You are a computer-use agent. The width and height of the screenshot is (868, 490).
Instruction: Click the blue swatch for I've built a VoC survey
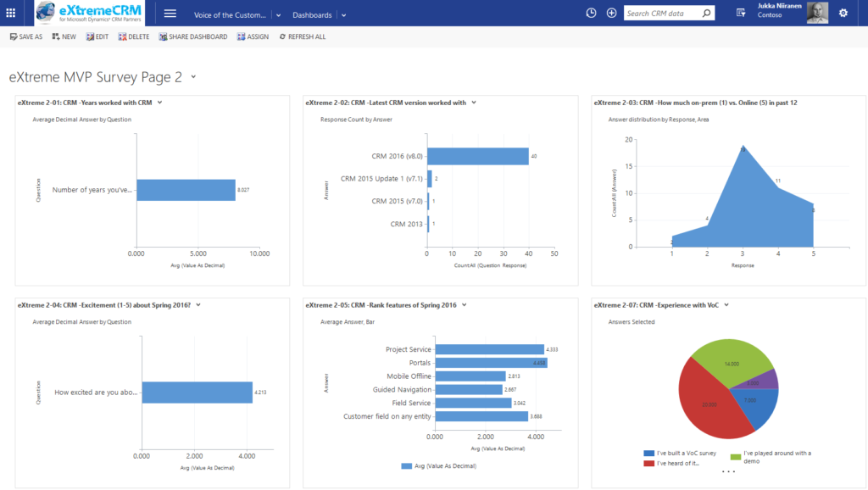pyautogui.click(x=648, y=453)
